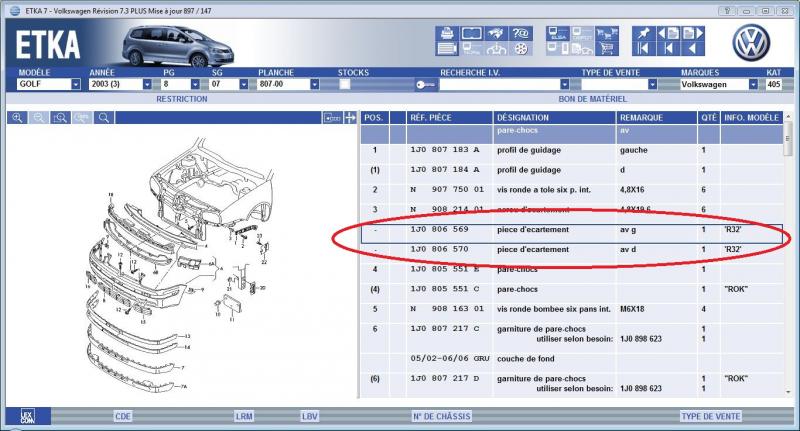Expand the RECHERCHE I.V. dropdown arrow
This screenshot has height=431, width=800.
(x=564, y=84)
